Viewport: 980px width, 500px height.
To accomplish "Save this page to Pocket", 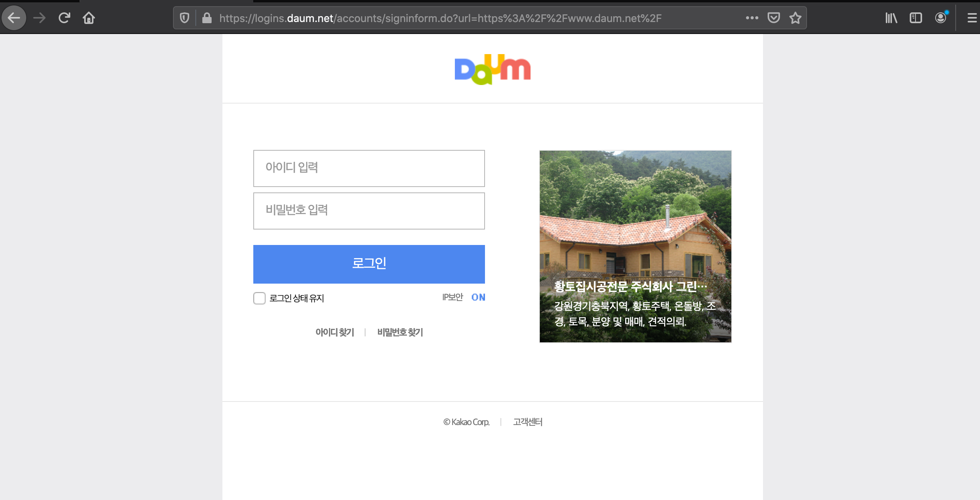I will [773, 17].
